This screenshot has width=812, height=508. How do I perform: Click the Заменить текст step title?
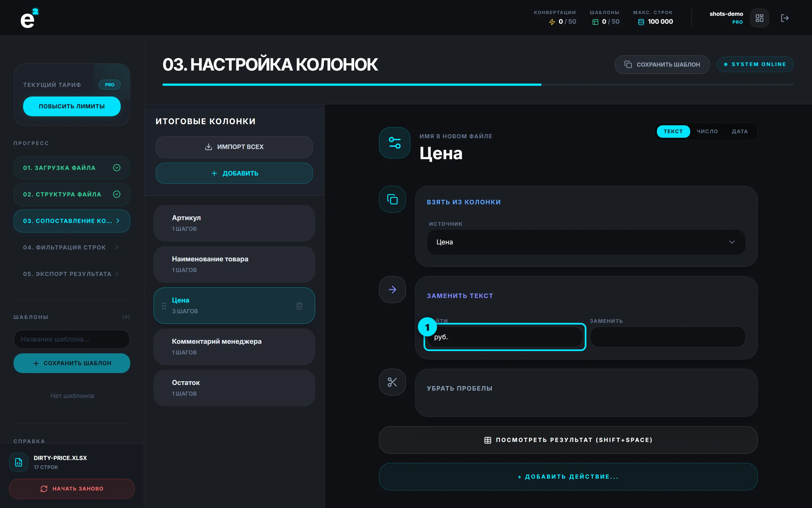pos(460,296)
